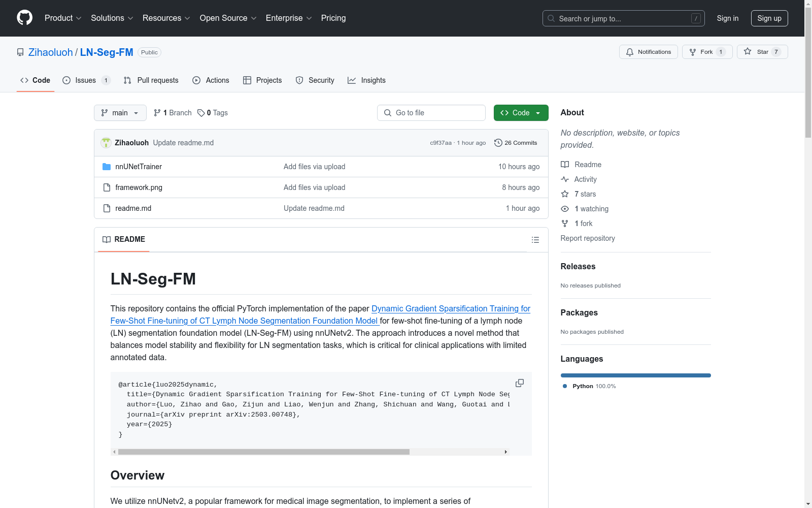This screenshot has height=508, width=812.
Task: Focus the Search or jump to field
Action: click(624, 18)
